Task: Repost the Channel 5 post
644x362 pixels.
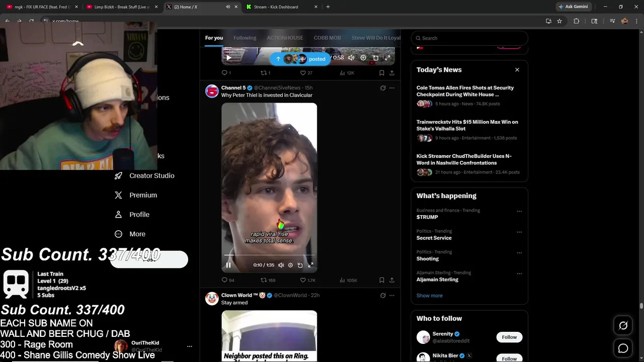Action: [x=268, y=280]
